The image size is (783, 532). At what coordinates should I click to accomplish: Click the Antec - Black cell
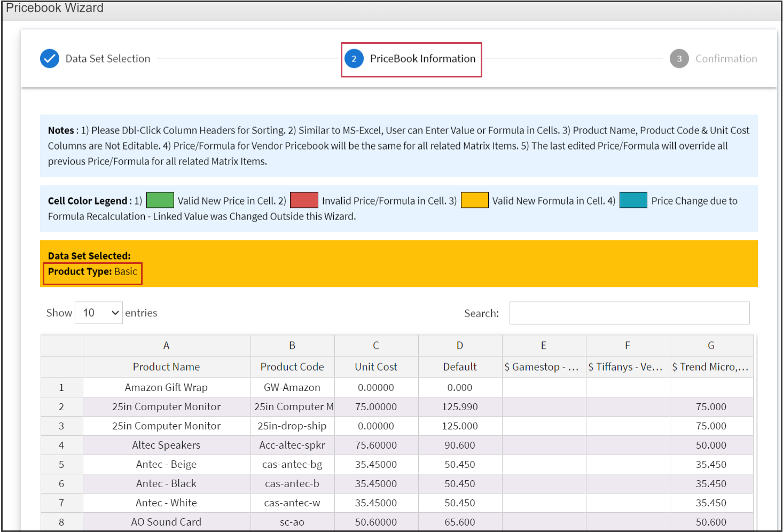coord(167,484)
